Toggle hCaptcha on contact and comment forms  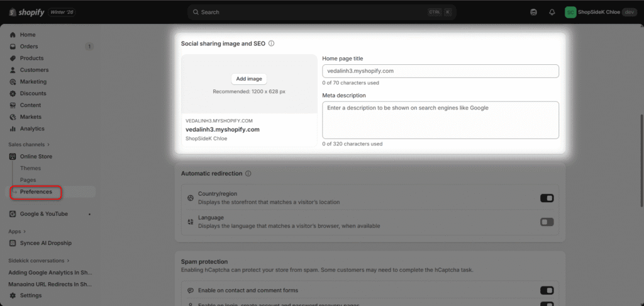[547, 291]
